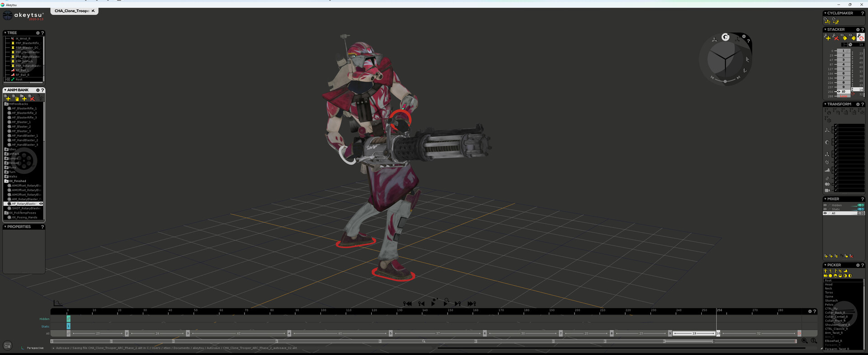This screenshot has height=355, width=868.
Task: Jump to last frame playback button
Action: (472, 304)
